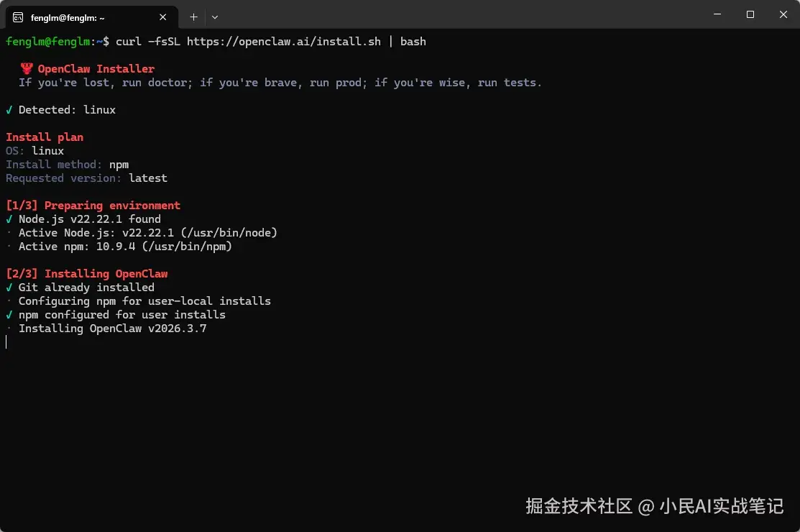Click the 'Install method: npm' line
The image size is (800, 532).
tap(68, 165)
